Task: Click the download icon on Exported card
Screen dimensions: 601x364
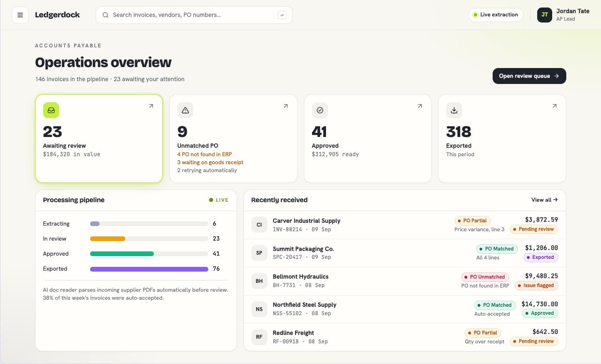Action: 454,110
